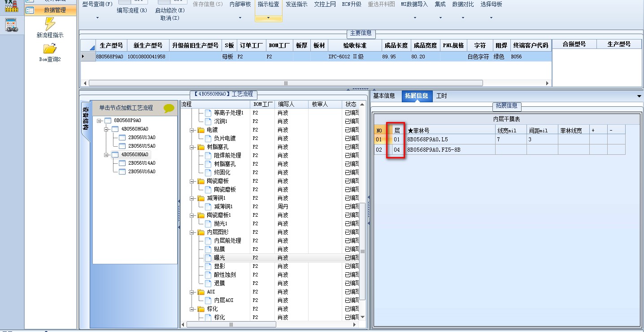
Task: Click 集成 in the toolbar
Action: 440,4
